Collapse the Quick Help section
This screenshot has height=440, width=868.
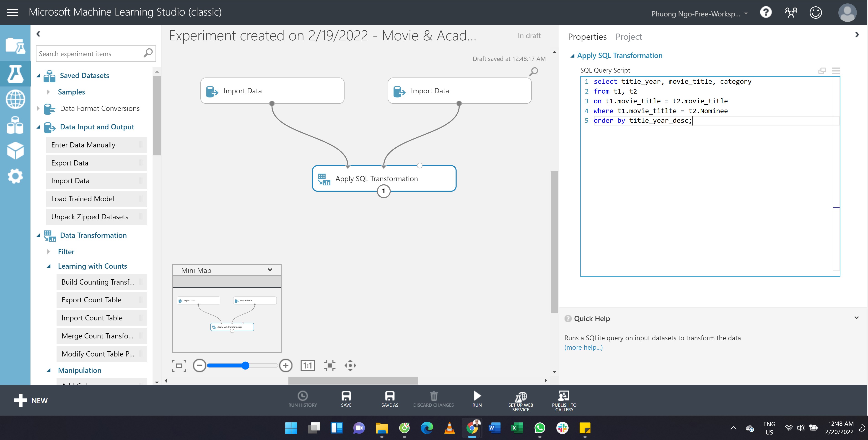coord(856,318)
